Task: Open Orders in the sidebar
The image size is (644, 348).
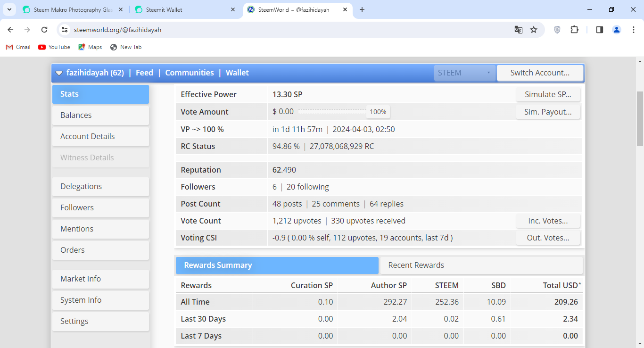Action: point(100,250)
